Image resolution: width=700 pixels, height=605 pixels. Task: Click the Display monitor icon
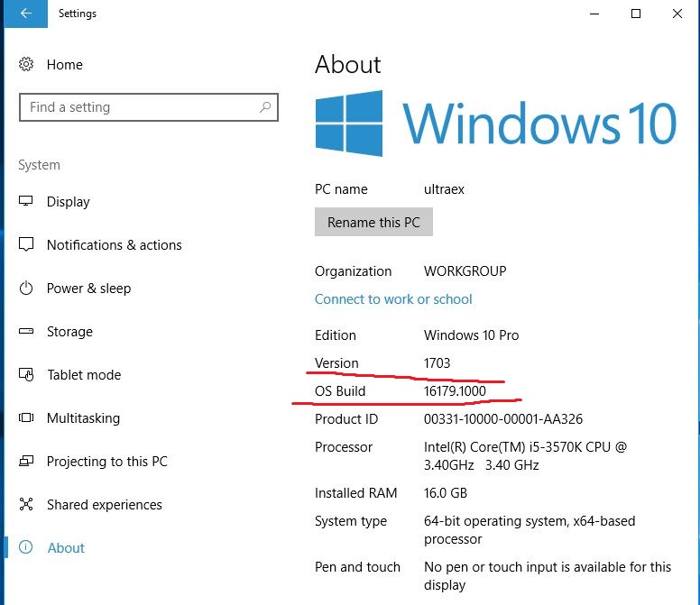point(26,201)
